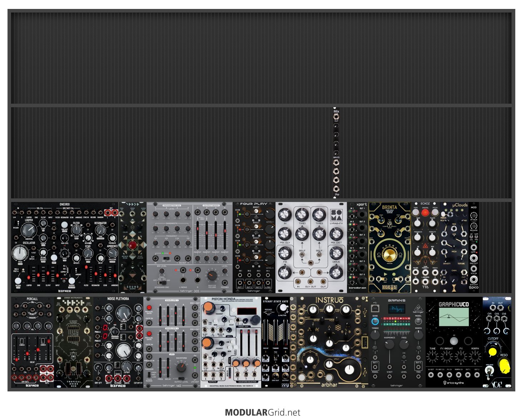
Task: Click the ATTACK knob on Pico MOD
Action: pyautogui.click(x=473, y=215)
